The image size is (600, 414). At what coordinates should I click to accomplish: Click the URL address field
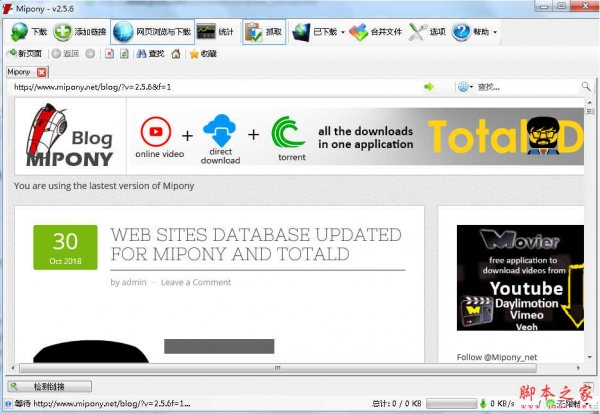click(x=216, y=87)
